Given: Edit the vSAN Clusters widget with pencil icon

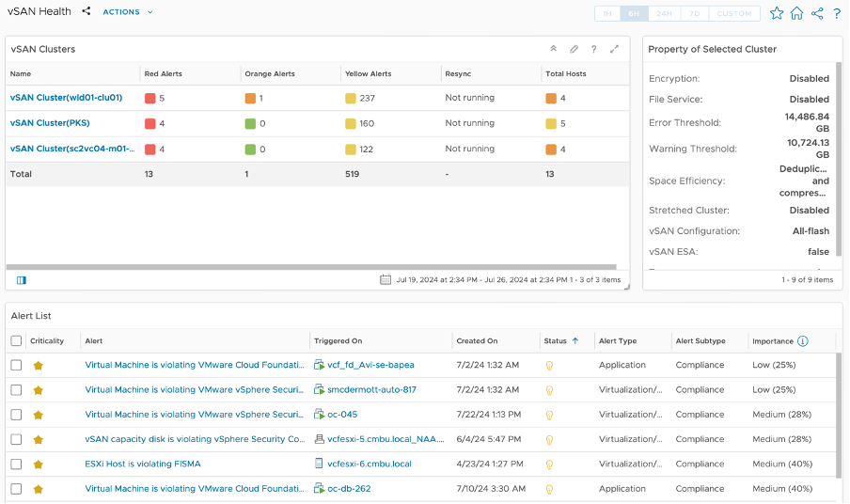Looking at the screenshot, I should [574, 49].
